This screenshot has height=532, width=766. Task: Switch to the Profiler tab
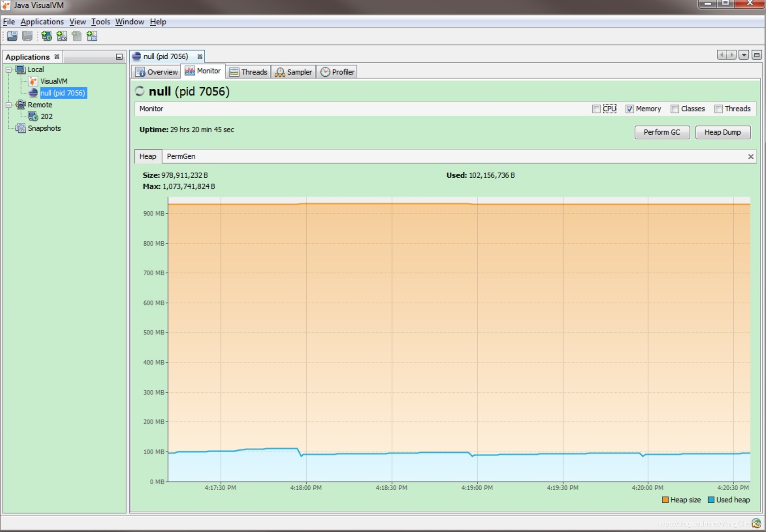[x=337, y=72]
